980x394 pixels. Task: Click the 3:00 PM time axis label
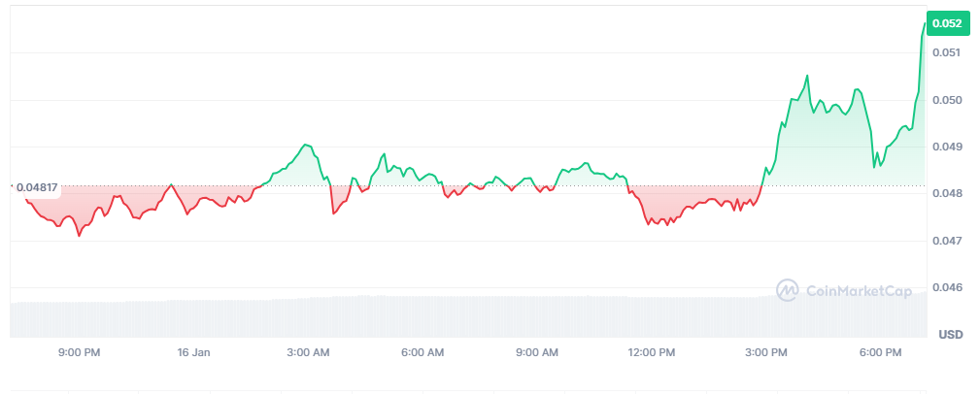pos(766,352)
